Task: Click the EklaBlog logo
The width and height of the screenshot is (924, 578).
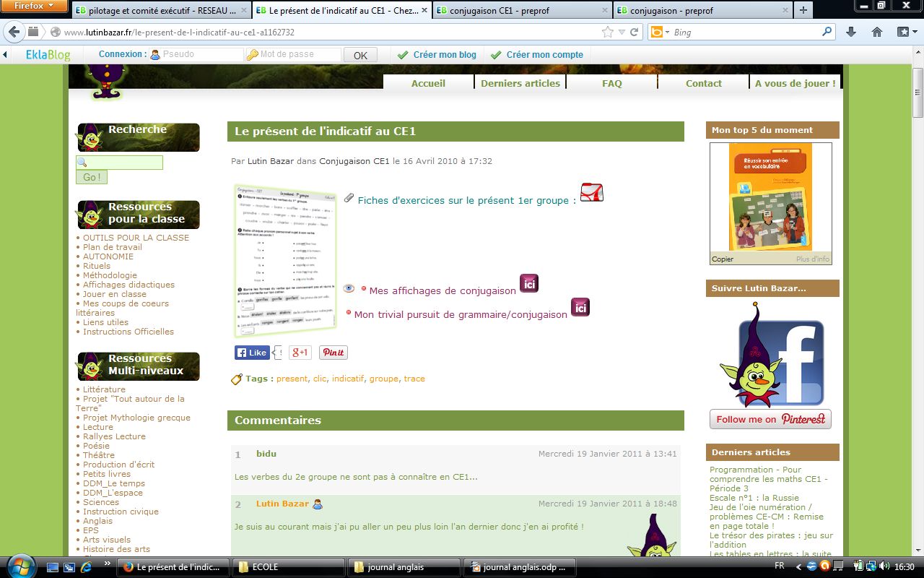Action: point(48,55)
